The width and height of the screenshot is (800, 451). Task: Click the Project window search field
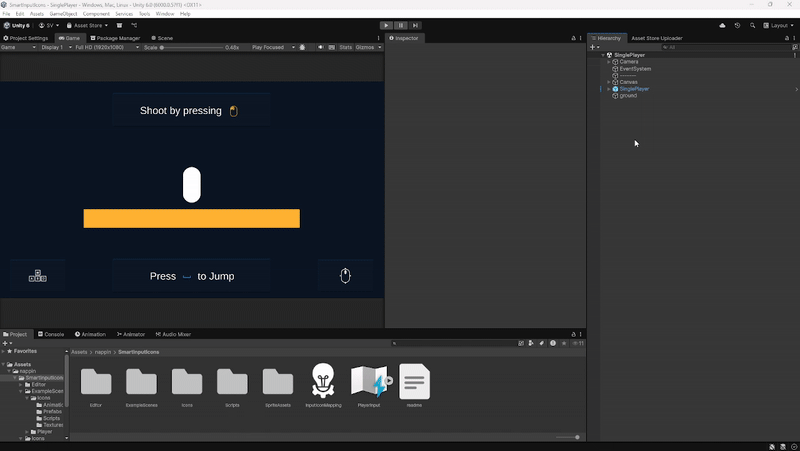tap(454, 344)
